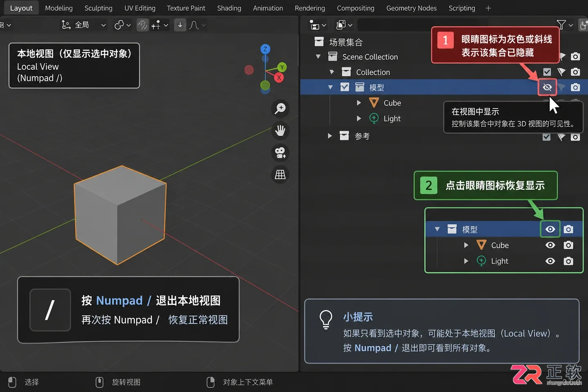Toggle the Collection row's checkbox
The height and width of the screenshot is (392, 588).
[x=547, y=72]
